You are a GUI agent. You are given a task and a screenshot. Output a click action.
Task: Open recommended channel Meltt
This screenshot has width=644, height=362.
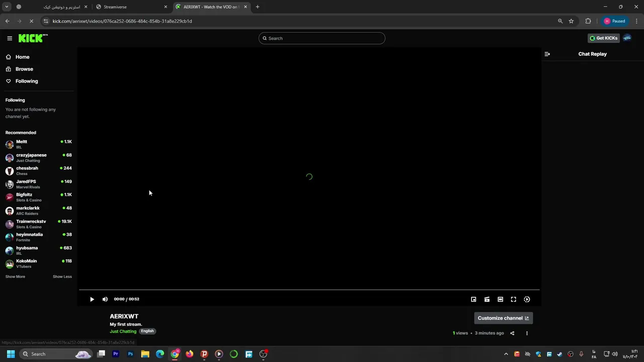(x=39, y=144)
